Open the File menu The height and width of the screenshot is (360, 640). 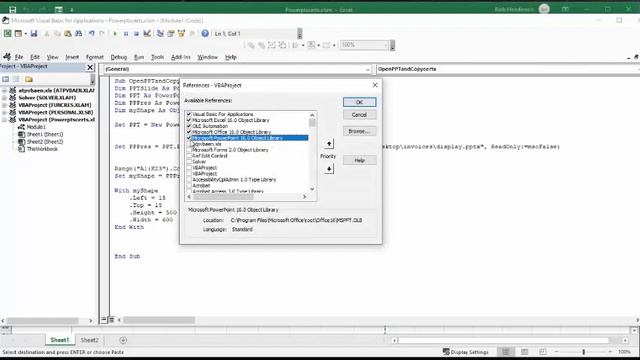click(19, 57)
